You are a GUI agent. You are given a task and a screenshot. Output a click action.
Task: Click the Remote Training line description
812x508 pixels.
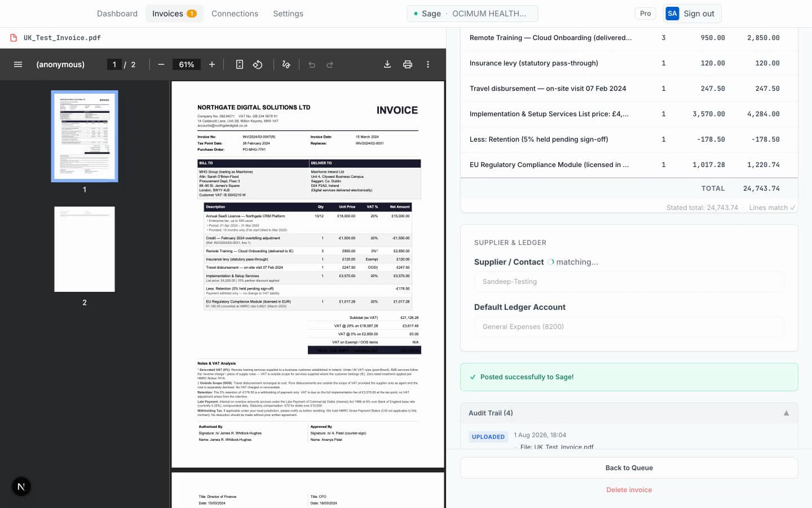[550, 38]
